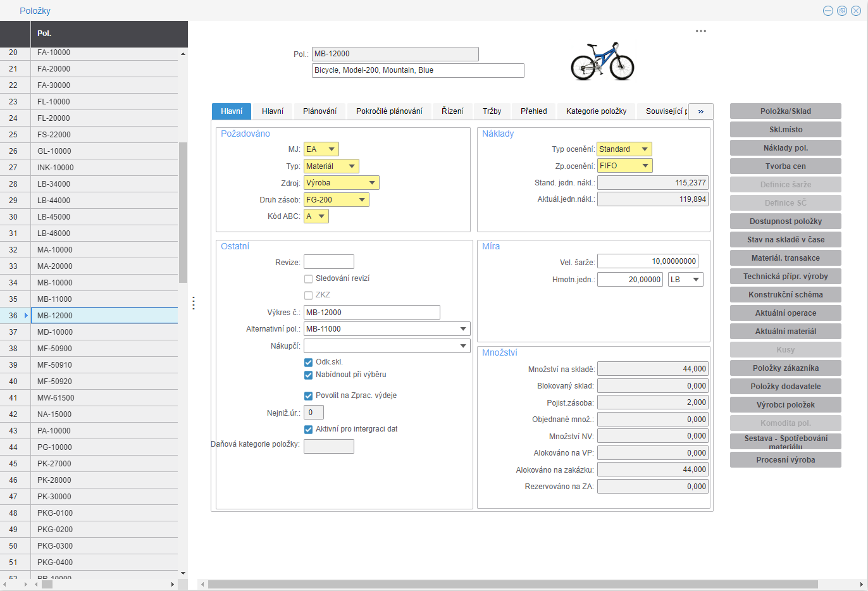Open the Kód ABC dropdown
Screen dimensions: 868x591
pos(321,216)
